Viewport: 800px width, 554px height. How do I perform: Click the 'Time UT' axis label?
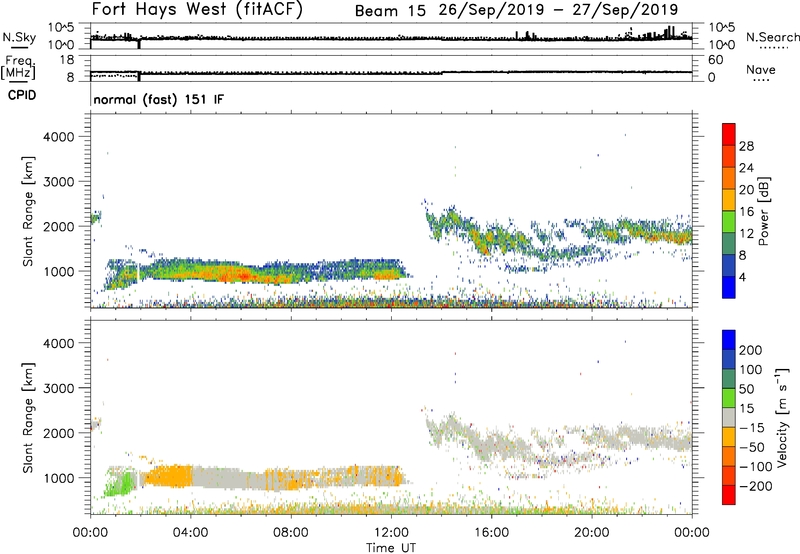391,547
